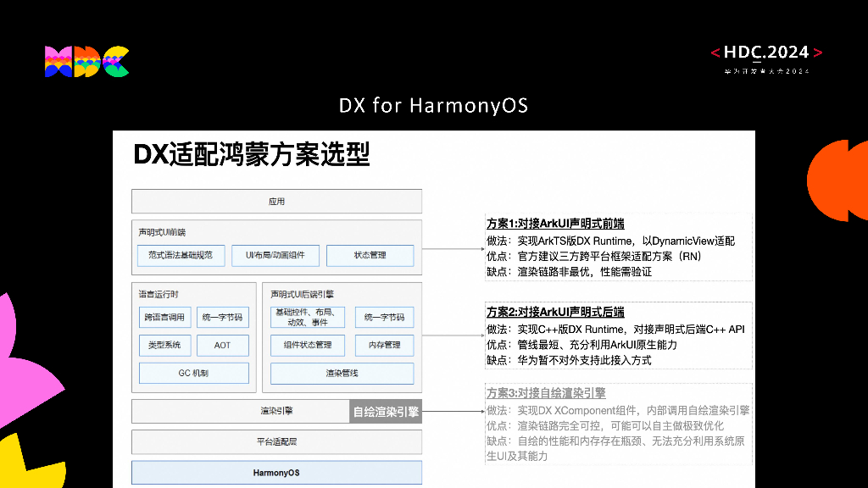Click the 方案2 做法 line about C++版DX Runtime
Viewport: 868px width, 488px height.
tap(615, 330)
